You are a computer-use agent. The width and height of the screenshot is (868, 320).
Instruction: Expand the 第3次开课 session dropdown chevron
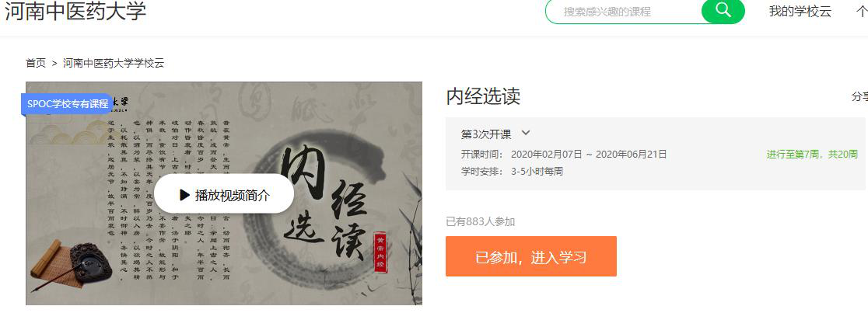pos(526,133)
